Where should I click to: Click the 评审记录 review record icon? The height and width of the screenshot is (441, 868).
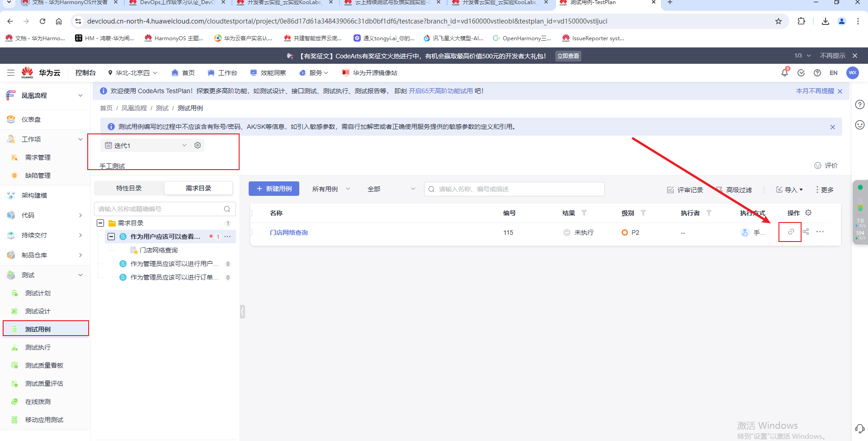(x=671, y=190)
